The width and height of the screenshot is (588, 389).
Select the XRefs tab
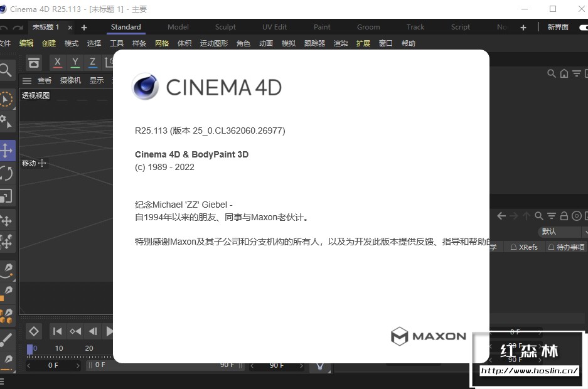tap(524, 247)
